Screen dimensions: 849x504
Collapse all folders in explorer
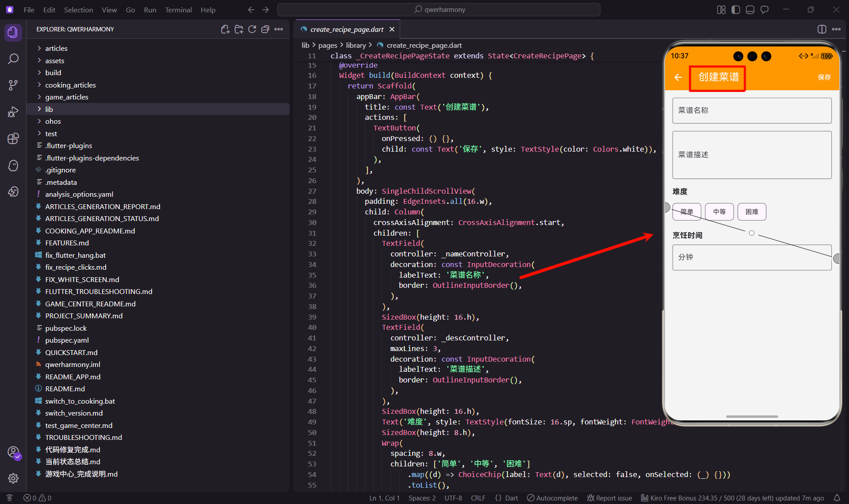tap(265, 29)
